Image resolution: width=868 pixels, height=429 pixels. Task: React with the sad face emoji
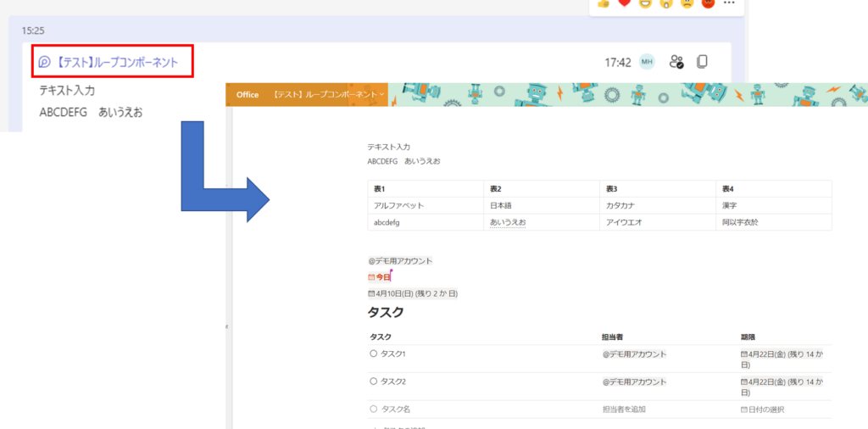(x=687, y=3)
